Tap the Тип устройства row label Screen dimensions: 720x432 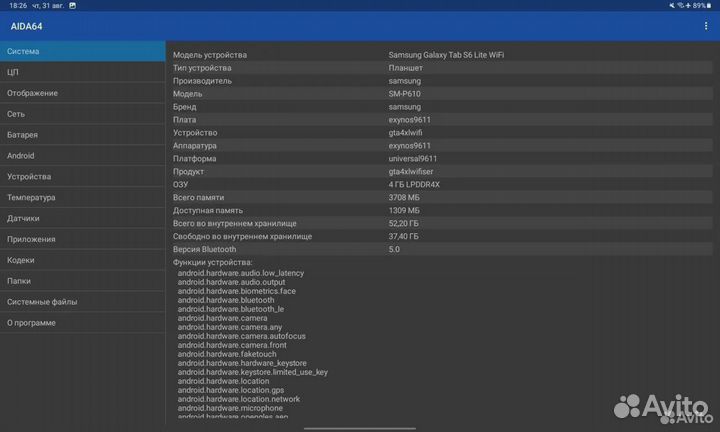point(202,68)
